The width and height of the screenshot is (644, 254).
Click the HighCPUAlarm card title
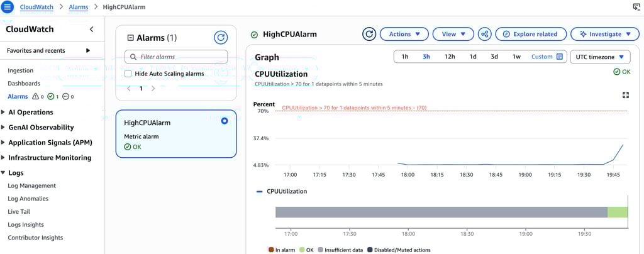[x=147, y=123]
